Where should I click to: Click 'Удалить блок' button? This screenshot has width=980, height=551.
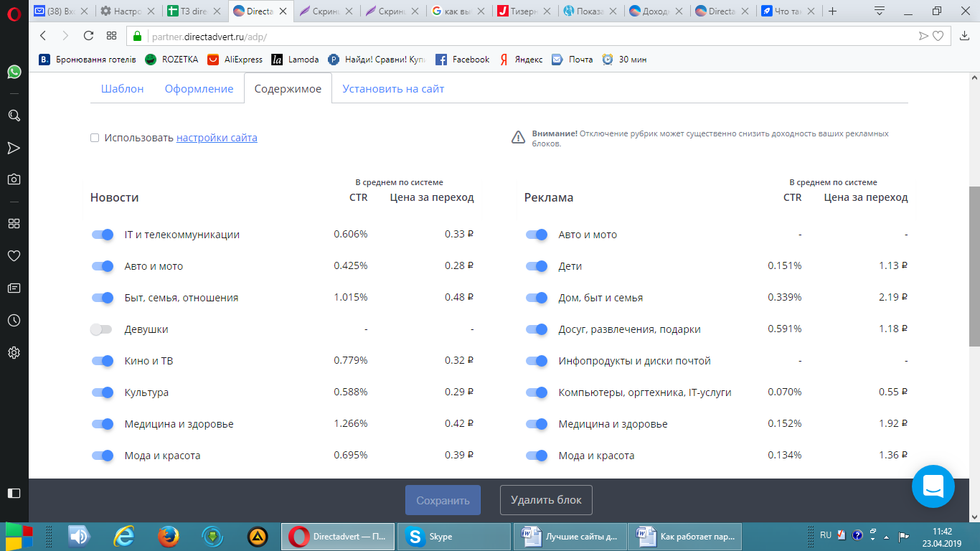point(546,500)
